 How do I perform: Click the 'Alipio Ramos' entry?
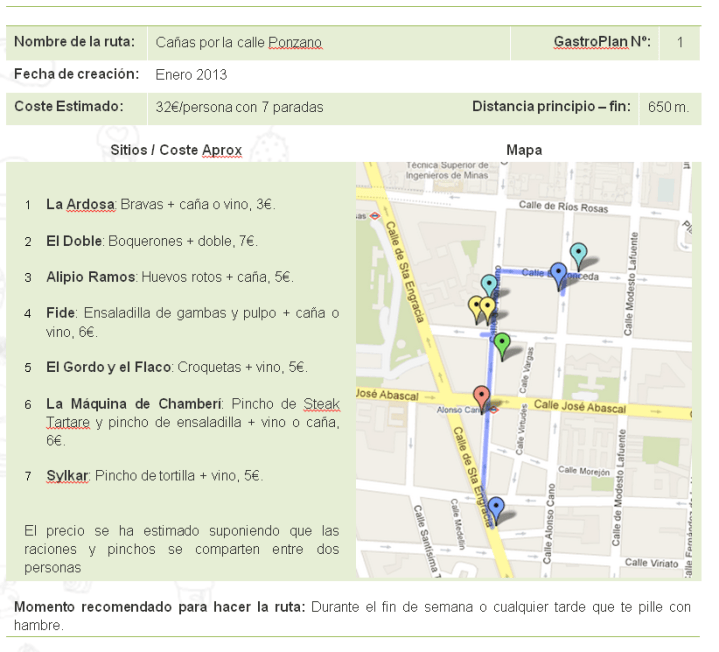[x=90, y=277]
